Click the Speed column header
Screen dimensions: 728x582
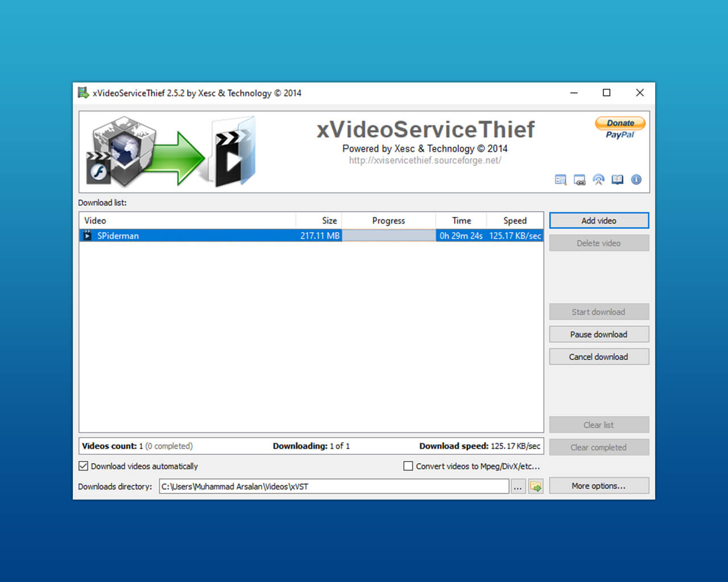(x=515, y=221)
